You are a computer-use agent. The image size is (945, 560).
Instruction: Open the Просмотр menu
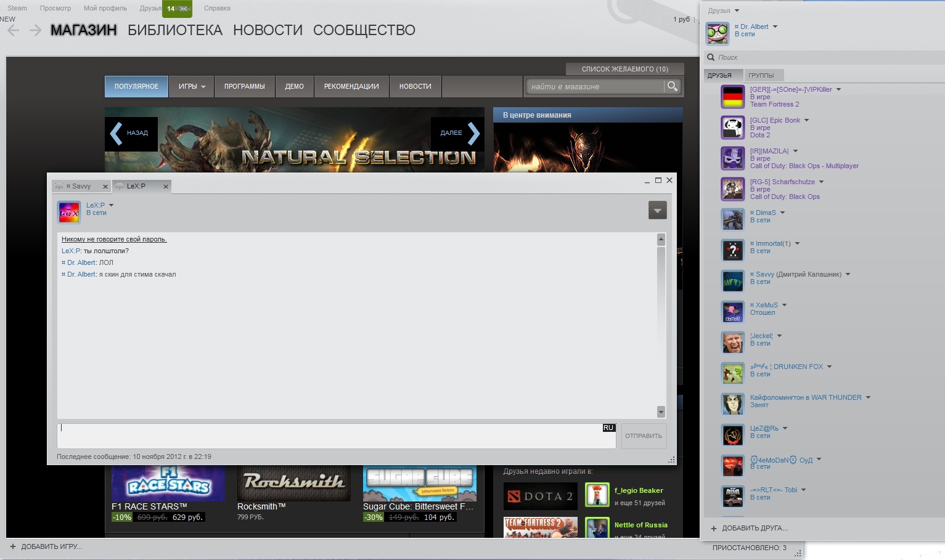(55, 8)
